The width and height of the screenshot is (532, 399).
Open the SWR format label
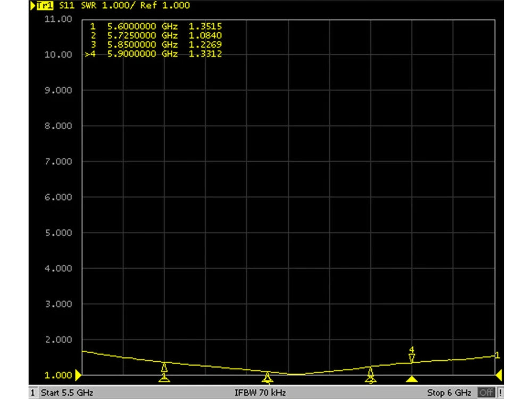[x=89, y=6]
